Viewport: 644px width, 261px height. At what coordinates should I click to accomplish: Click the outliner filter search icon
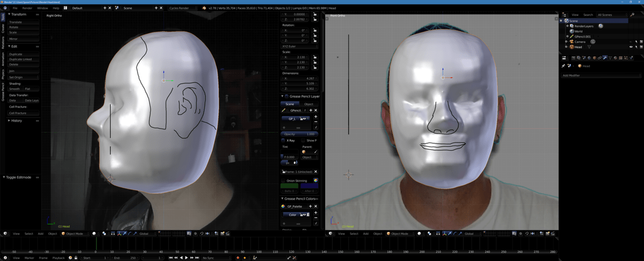[632, 14]
